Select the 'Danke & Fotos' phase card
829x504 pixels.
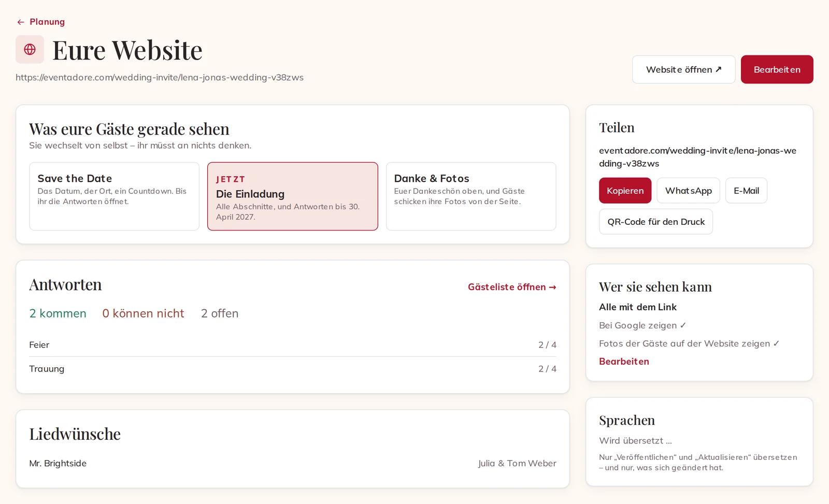(471, 196)
